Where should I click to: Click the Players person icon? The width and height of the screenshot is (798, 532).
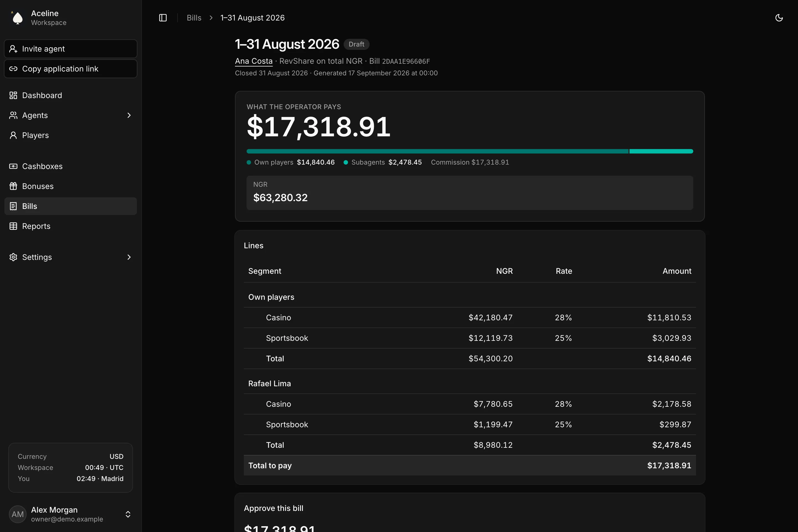(x=13, y=135)
